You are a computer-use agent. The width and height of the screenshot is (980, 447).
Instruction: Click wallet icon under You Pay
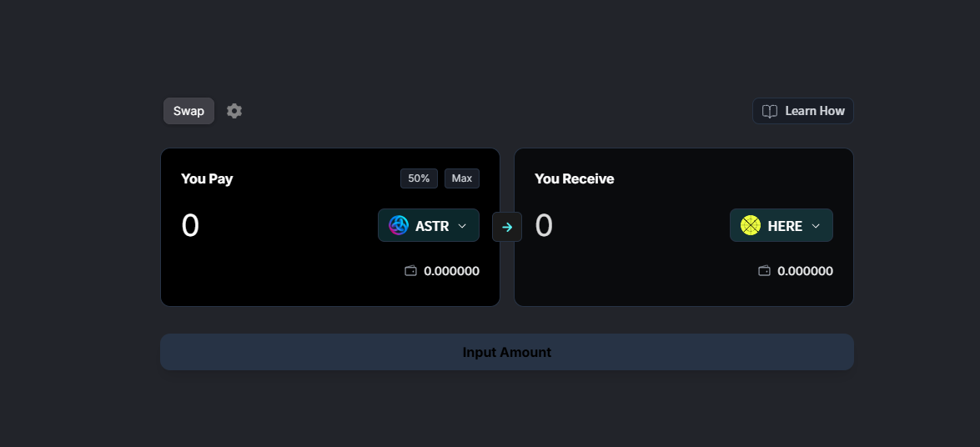click(x=410, y=271)
